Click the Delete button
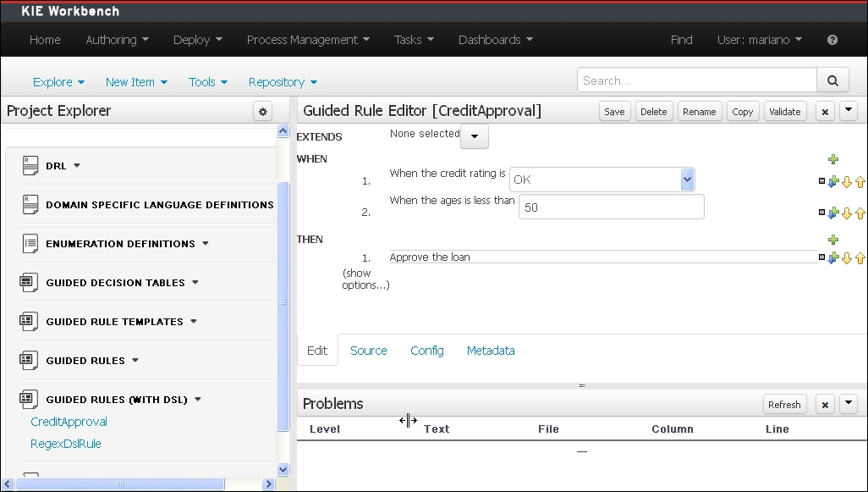Viewport: 868px width, 492px height. tap(654, 112)
